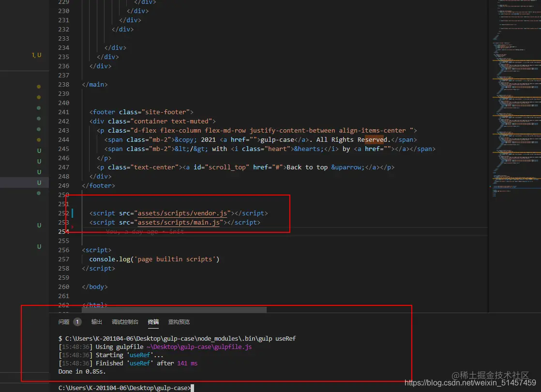Screen dimensions: 541x392
Task: Open the 调试控制台 debug console tab
Action: pyautogui.click(x=125, y=322)
